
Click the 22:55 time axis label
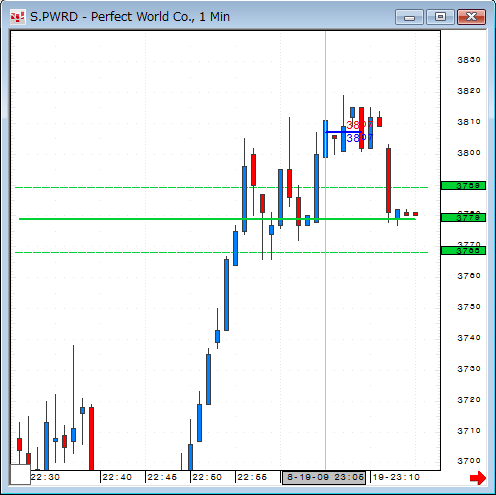pos(252,477)
